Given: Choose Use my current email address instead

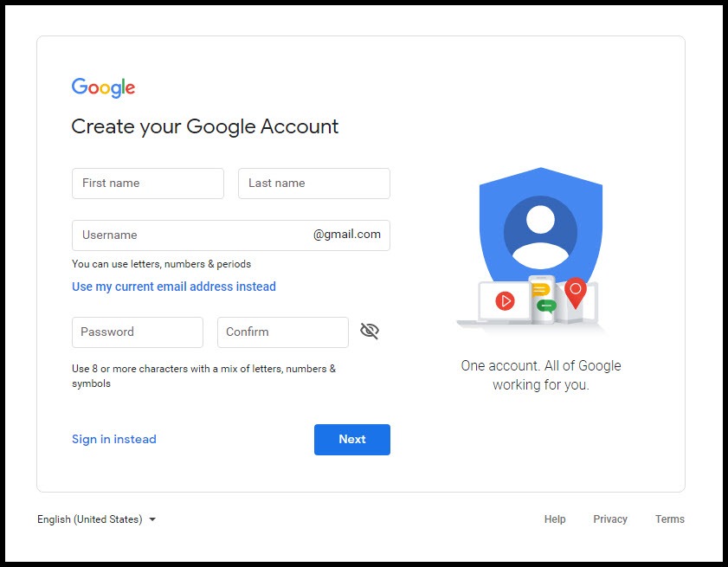Looking at the screenshot, I should pyautogui.click(x=174, y=287).
